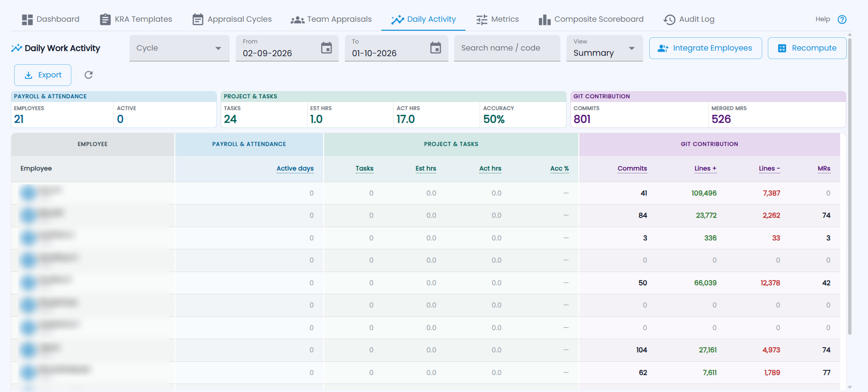This screenshot has height=392, width=868.
Task: Click the Metrics sliders icon
Action: click(482, 19)
